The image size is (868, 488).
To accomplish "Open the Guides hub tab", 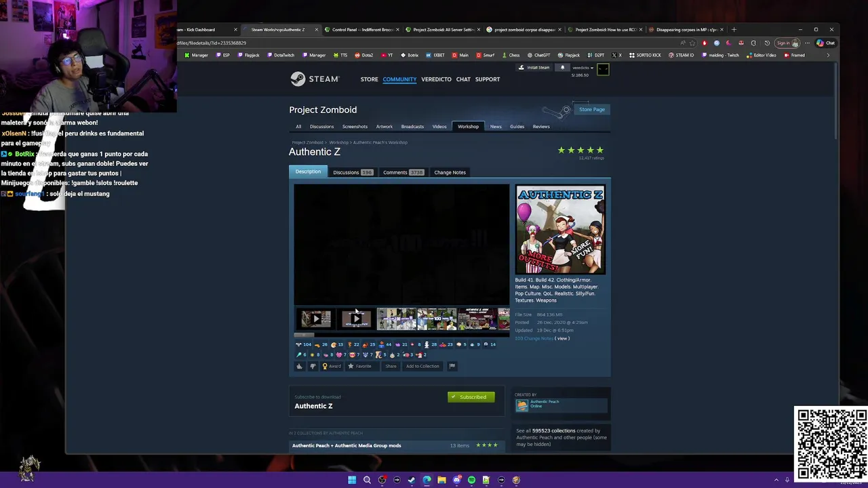I will [x=517, y=126].
